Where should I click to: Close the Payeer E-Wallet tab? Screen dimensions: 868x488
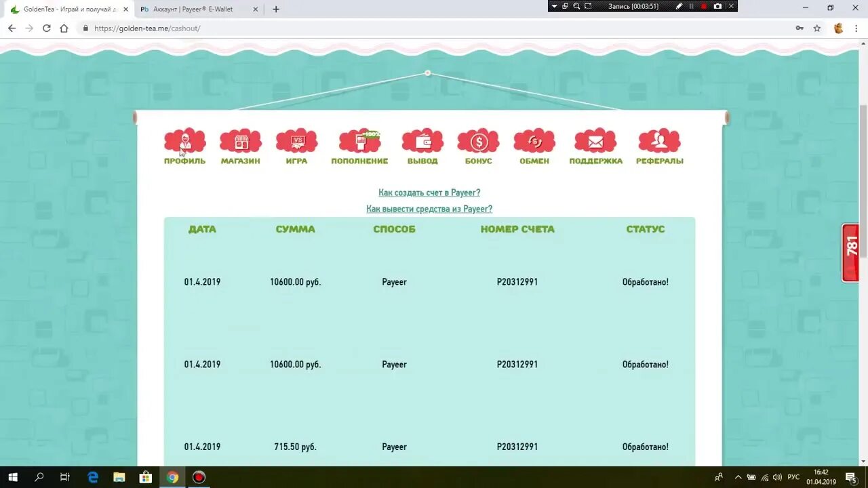[255, 9]
